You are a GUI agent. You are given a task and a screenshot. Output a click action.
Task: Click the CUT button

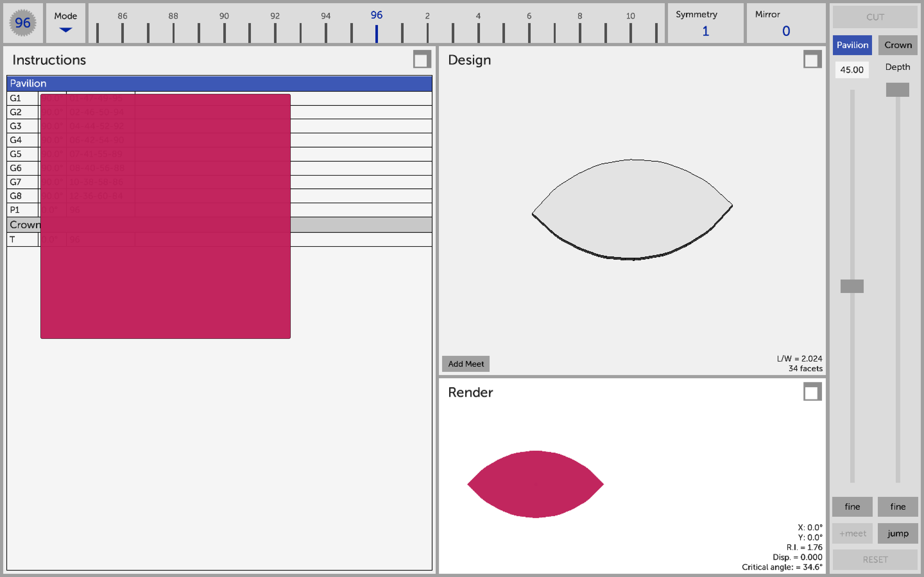point(875,17)
